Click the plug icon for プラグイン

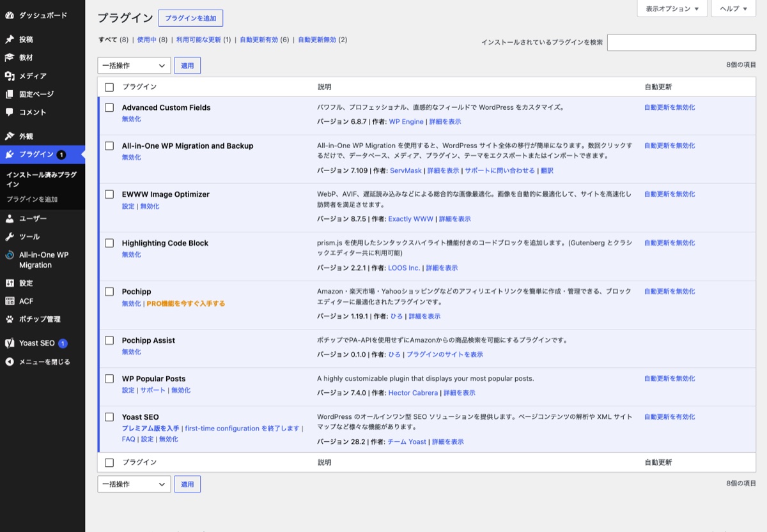(10, 155)
